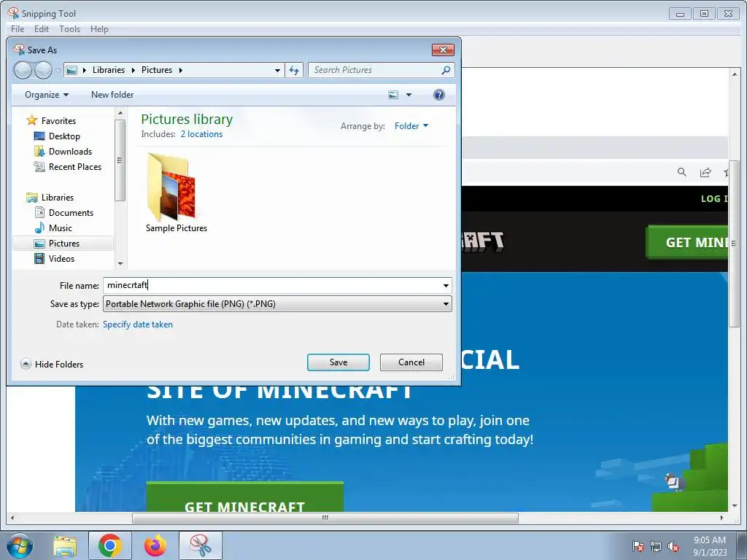Viewport: 747px width, 560px height.
Task: Click the navigation pane scrollbar down arrow
Action: [x=120, y=263]
